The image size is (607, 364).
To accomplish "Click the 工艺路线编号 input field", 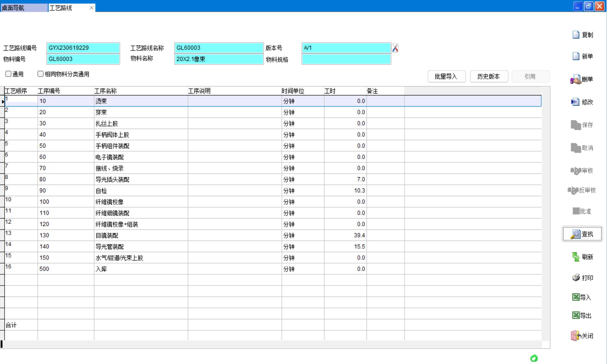I will coord(83,48).
